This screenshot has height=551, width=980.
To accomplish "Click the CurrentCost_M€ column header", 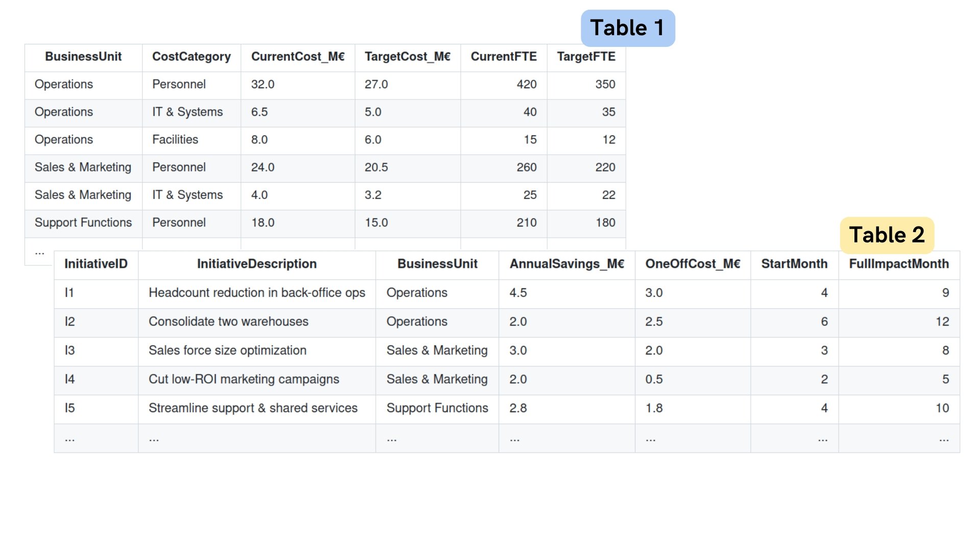I will (x=298, y=57).
